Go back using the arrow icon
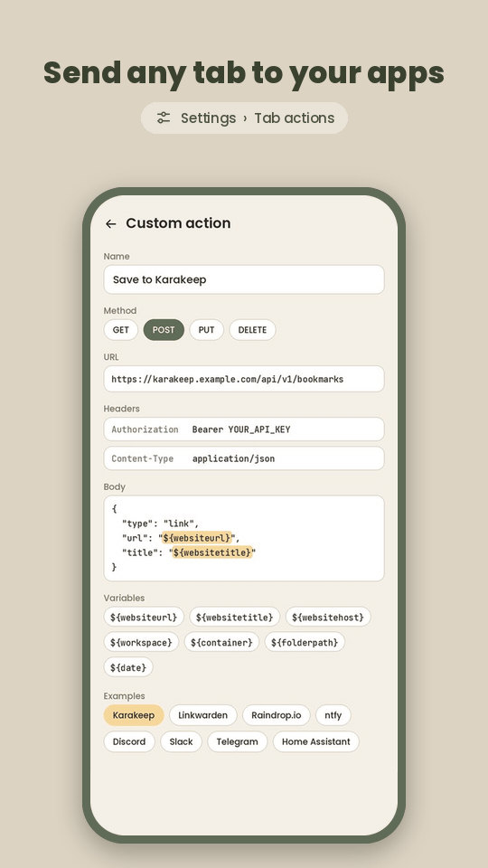 tap(110, 223)
